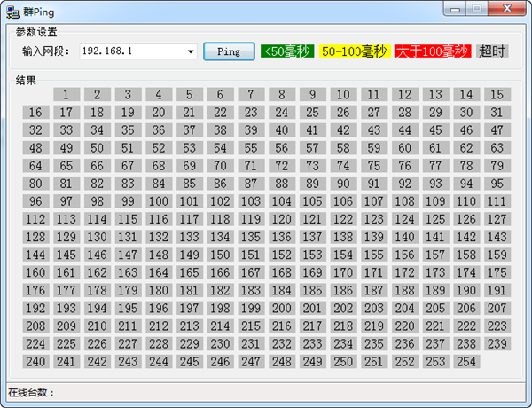Click the yellow 50-100毫秒 legend swatch
This screenshot has width=532, height=408.
tap(354, 51)
